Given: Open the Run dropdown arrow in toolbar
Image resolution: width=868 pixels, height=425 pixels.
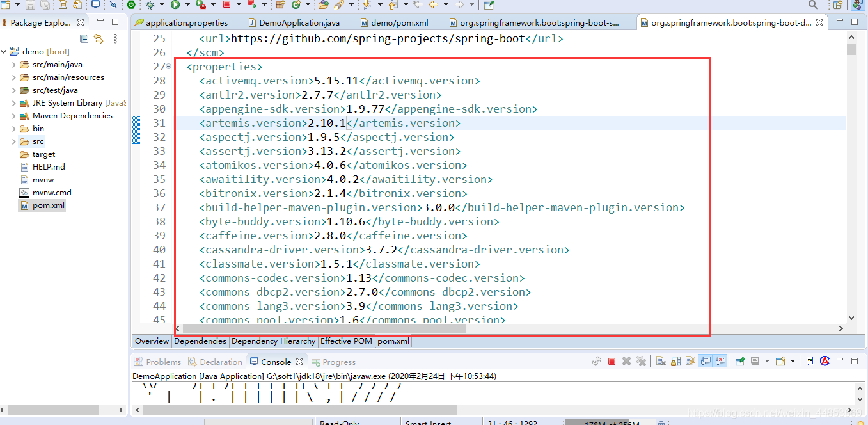Looking at the screenshot, I should (187, 4).
